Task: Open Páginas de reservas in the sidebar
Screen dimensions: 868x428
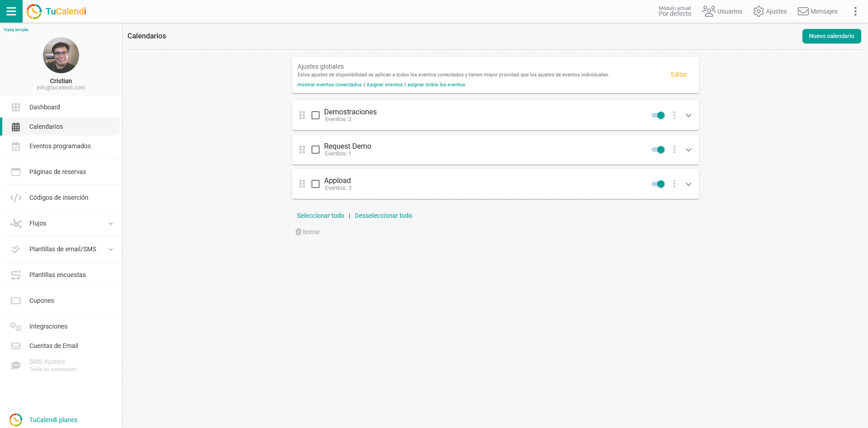Action: pyautogui.click(x=61, y=172)
